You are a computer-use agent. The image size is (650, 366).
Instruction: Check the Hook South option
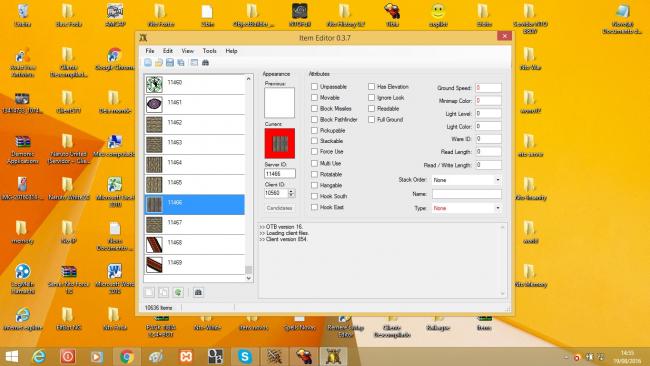tap(314, 196)
